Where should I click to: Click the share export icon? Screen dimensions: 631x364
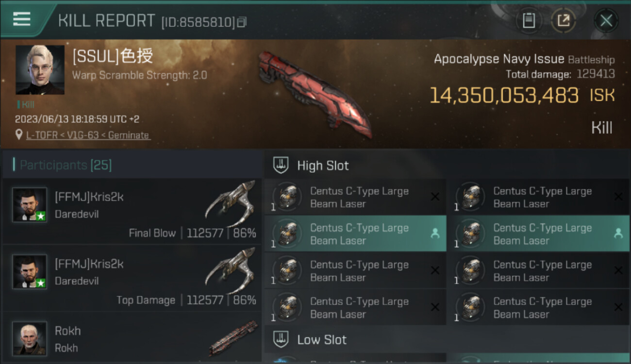[x=564, y=20]
